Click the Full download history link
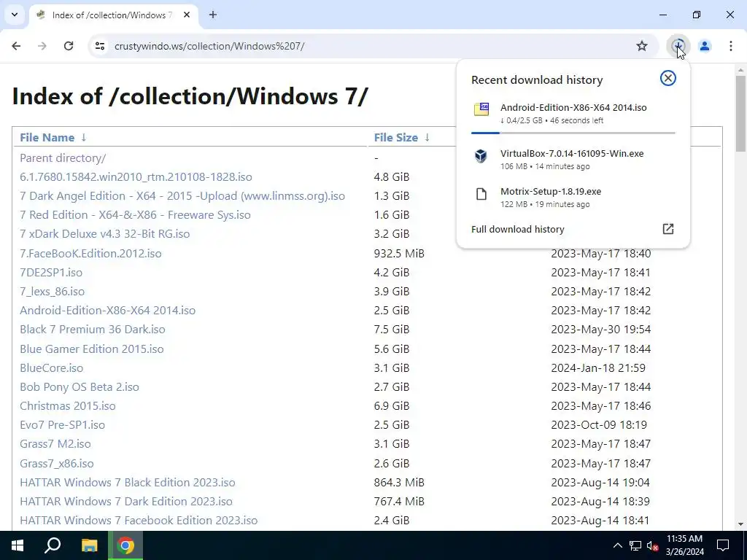The height and width of the screenshot is (560, 747). (518, 230)
